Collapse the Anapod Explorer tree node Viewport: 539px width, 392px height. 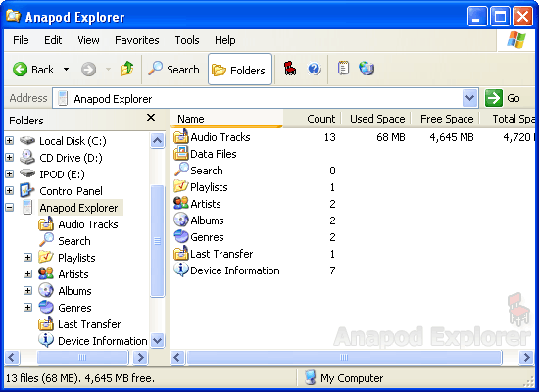pos(10,208)
